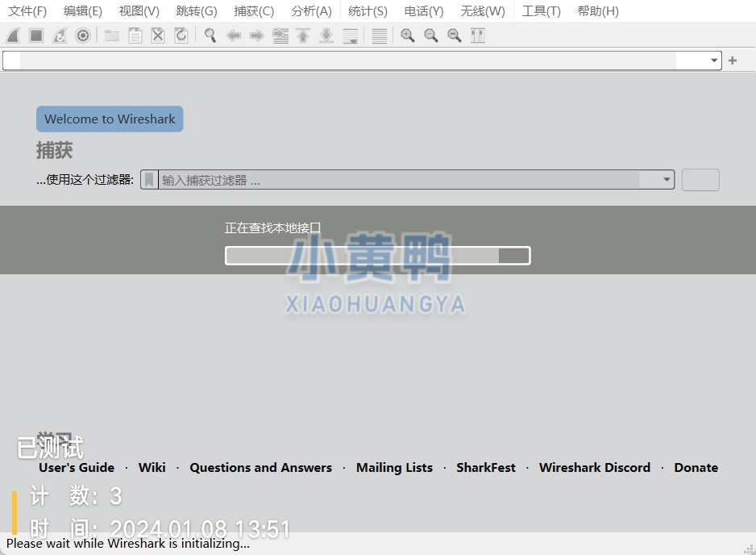Open the 编辑(E) menu

82,11
